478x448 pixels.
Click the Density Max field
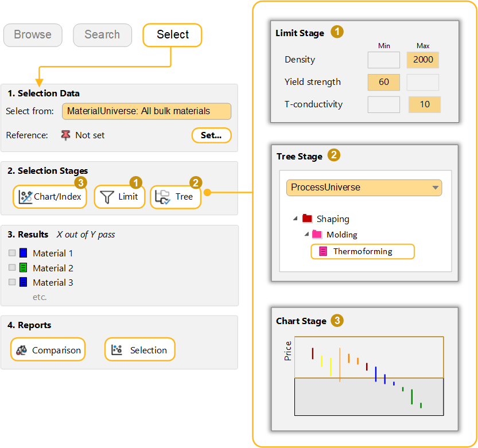tap(423, 60)
